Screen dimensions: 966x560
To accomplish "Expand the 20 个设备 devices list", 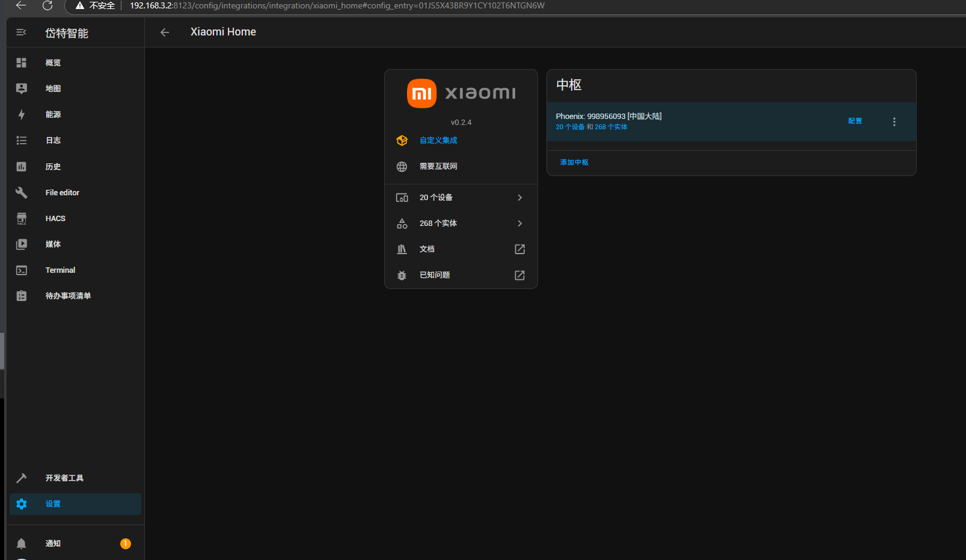I will point(460,198).
